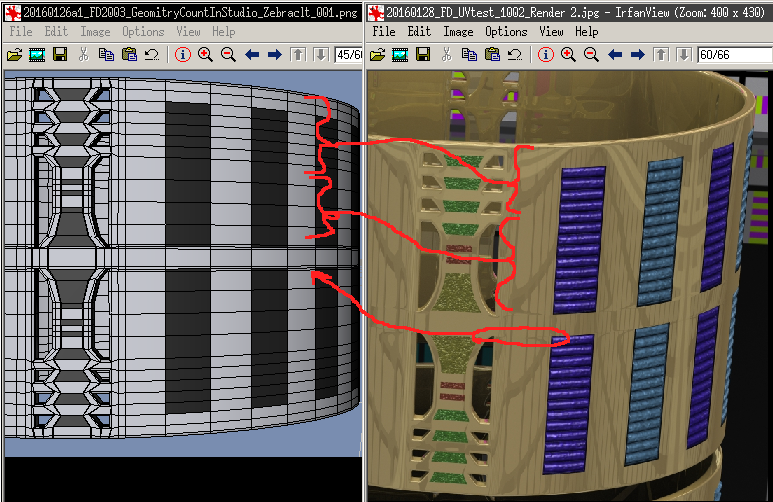Screen dimensions: 773x502
Task: Click Slideshow icon in right IrfanView window
Action: tap(400, 54)
